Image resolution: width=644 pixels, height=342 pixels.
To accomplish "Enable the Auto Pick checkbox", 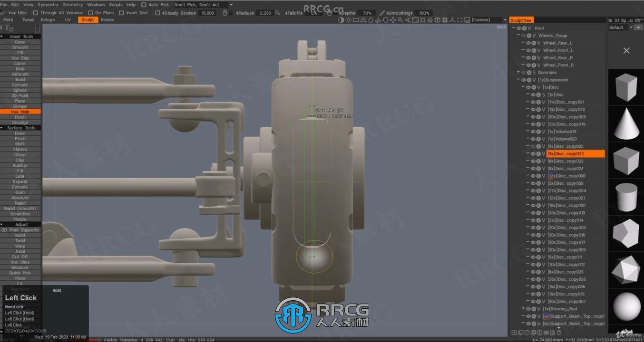I will pos(144,5).
